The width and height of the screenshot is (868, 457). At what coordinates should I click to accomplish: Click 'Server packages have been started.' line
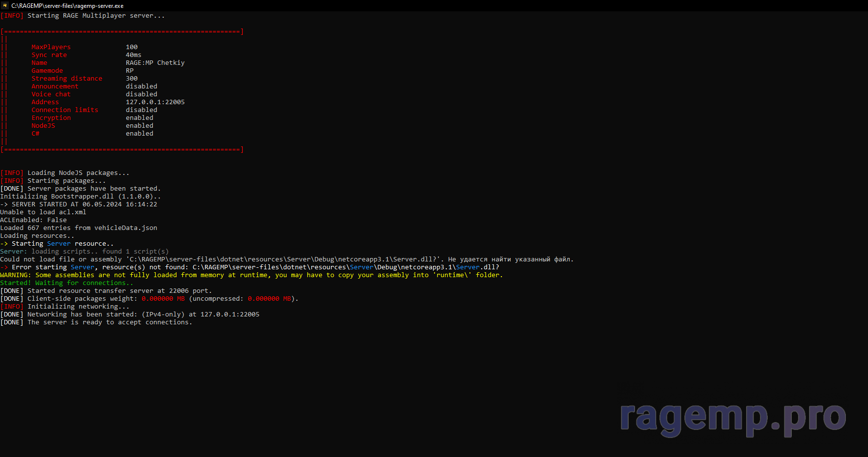(81, 189)
